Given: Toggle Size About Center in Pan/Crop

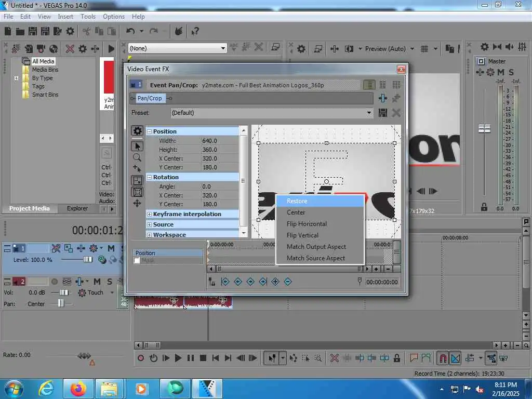Looking at the screenshot, I should pos(137,192).
